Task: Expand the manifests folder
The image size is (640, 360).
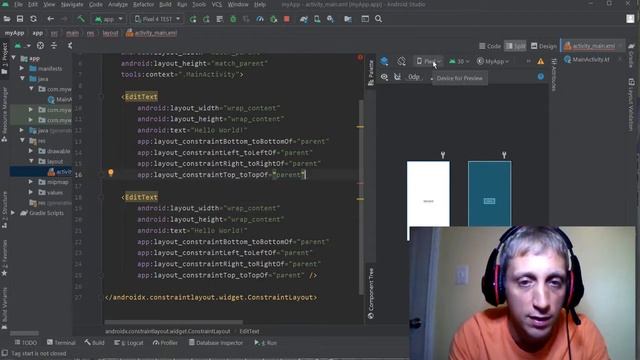Action: [22, 68]
